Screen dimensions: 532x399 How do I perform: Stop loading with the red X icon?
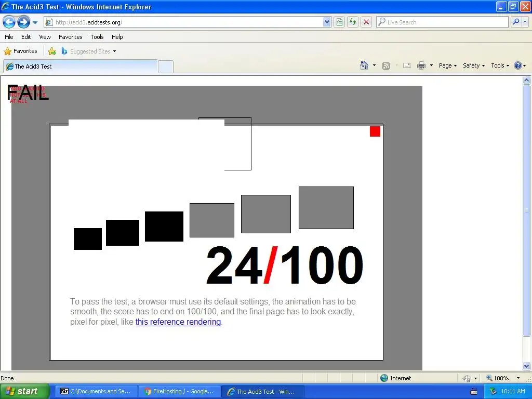pyautogui.click(x=366, y=22)
